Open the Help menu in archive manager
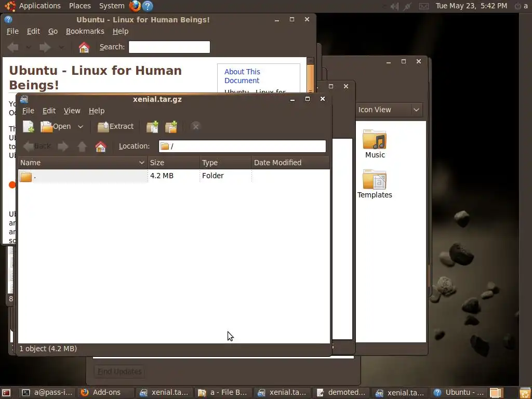Viewport: 532px width, 399px height. coord(97,111)
